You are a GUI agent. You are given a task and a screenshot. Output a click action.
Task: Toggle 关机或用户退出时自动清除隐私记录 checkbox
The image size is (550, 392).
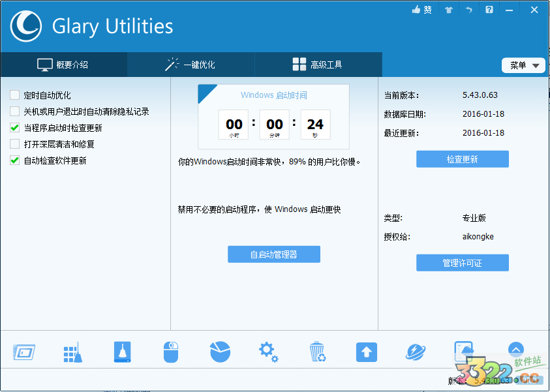coord(15,112)
